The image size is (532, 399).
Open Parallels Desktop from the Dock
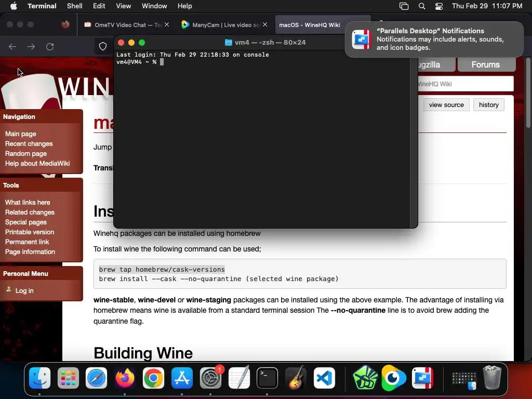point(422,378)
